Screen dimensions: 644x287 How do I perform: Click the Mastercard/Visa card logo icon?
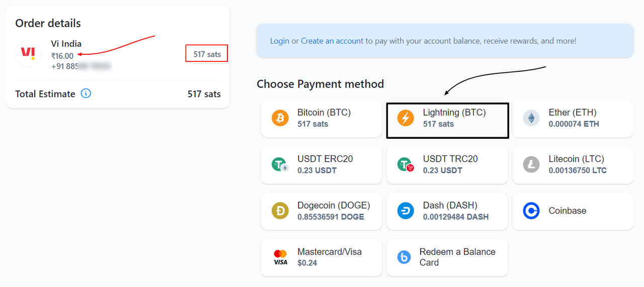tap(280, 257)
